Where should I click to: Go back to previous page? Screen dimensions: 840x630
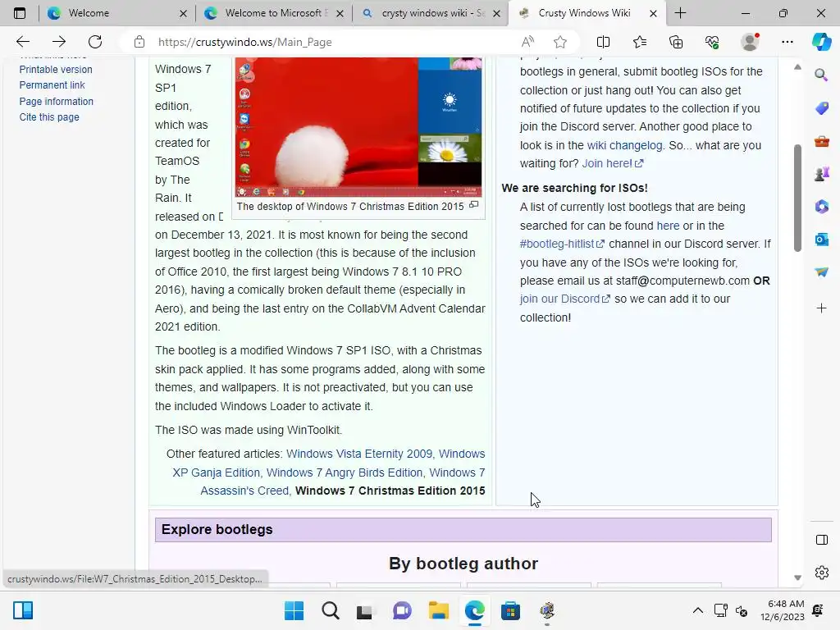[22, 42]
